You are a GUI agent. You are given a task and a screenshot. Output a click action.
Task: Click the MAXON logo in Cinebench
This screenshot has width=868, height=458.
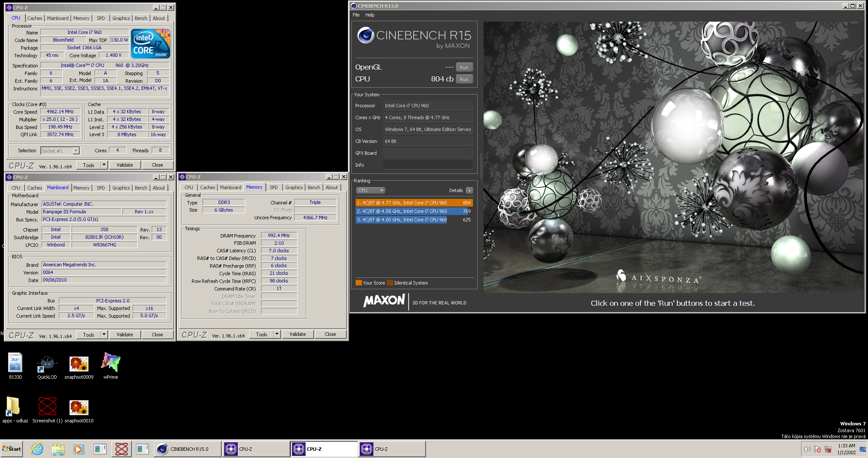(x=384, y=301)
